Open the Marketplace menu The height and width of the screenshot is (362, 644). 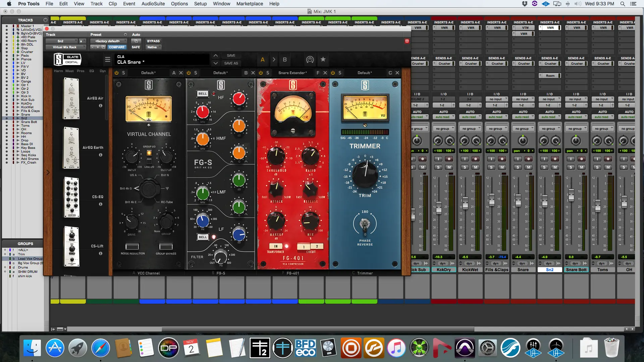[250, 4]
